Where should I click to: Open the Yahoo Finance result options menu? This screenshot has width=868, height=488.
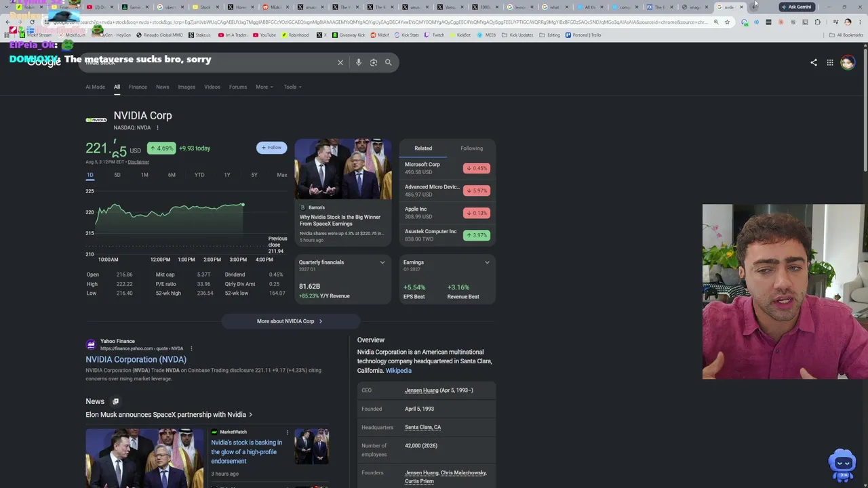point(191,348)
